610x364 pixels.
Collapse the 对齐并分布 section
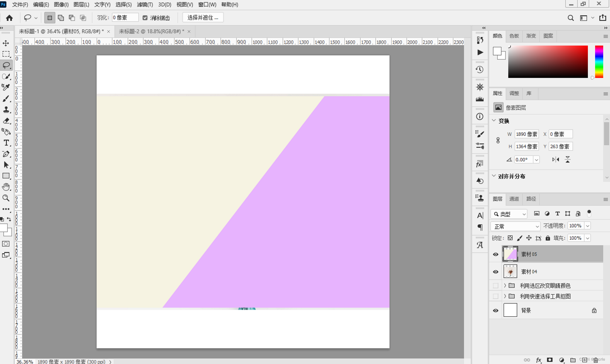click(x=494, y=176)
